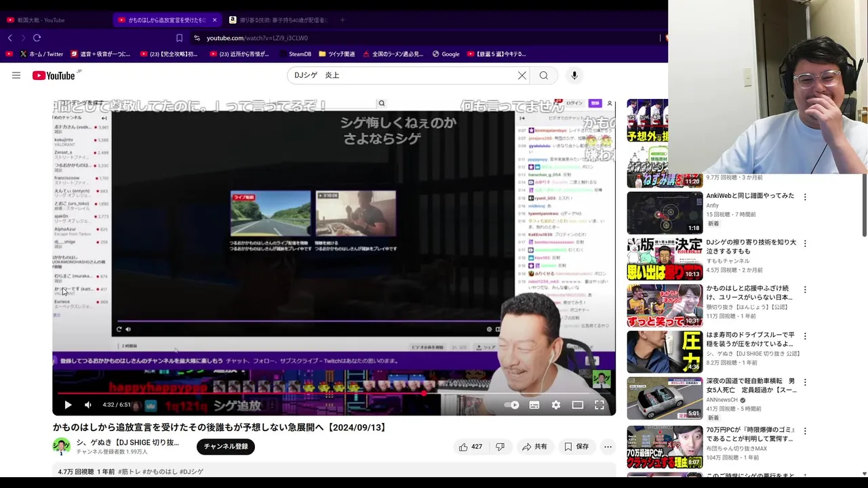Click the magnifier search button

coord(544,75)
